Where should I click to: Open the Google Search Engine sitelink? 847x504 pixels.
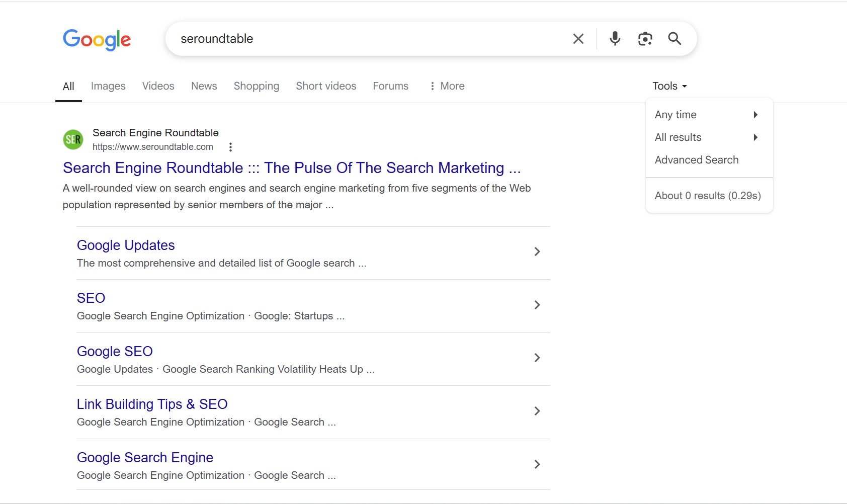(x=145, y=458)
